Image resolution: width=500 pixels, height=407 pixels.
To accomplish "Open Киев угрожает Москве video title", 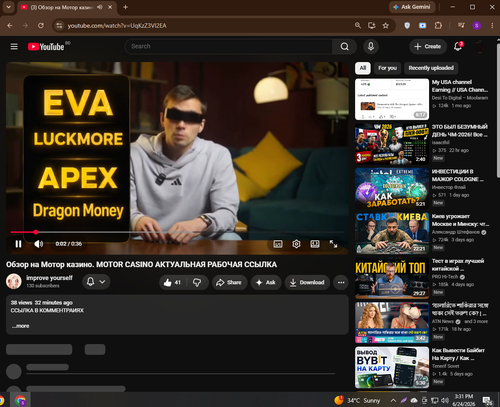I will pos(460,220).
